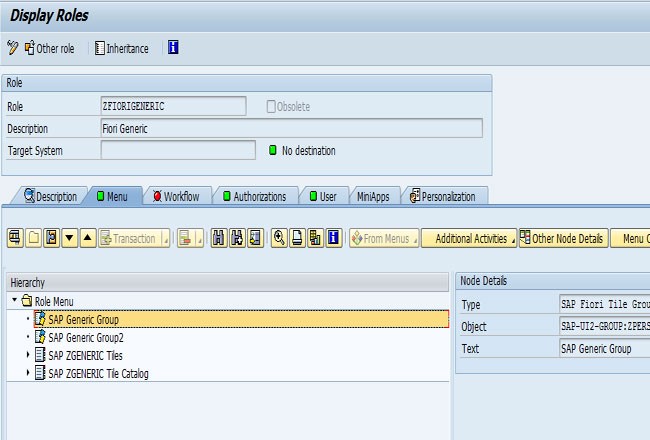Open the Other role button
This screenshot has height=440, width=650.
50,48
